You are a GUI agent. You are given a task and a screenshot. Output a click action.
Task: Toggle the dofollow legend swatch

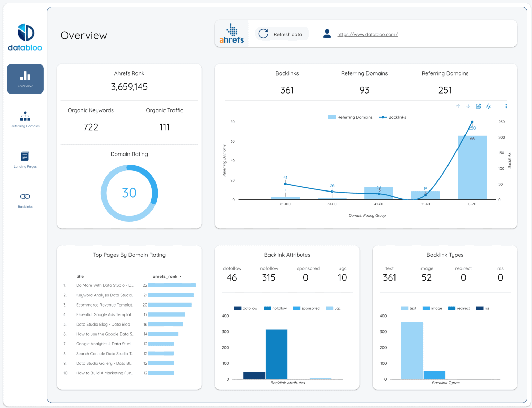point(238,308)
